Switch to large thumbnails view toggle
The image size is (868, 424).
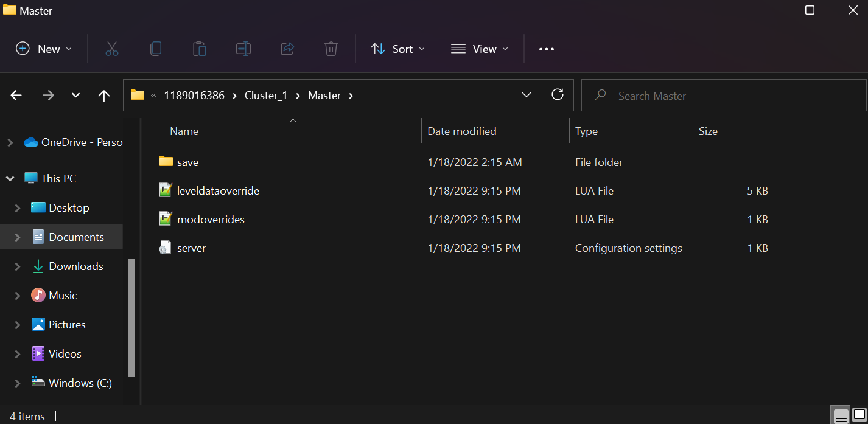pos(859,416)
